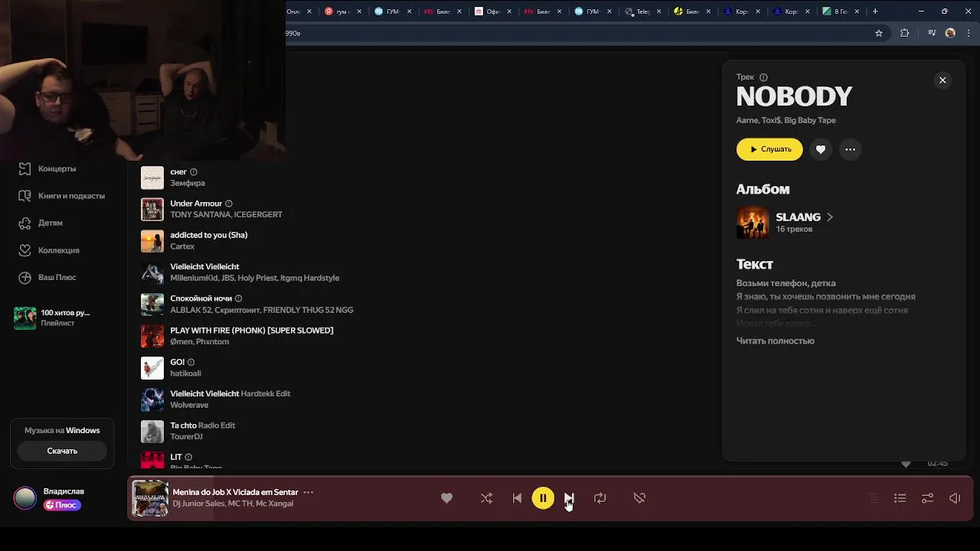
Task: Open the browser profile avatar
Action: point(950,33)
